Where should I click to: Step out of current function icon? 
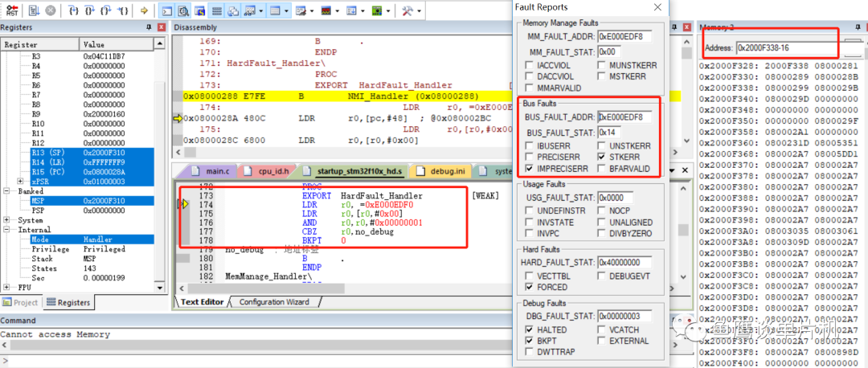pyautogui.click(x=108, y=10)
